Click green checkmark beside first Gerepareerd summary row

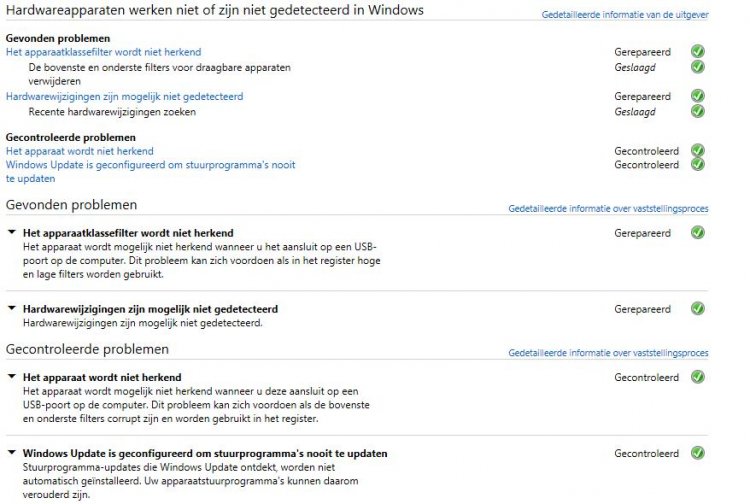point(697,51)
